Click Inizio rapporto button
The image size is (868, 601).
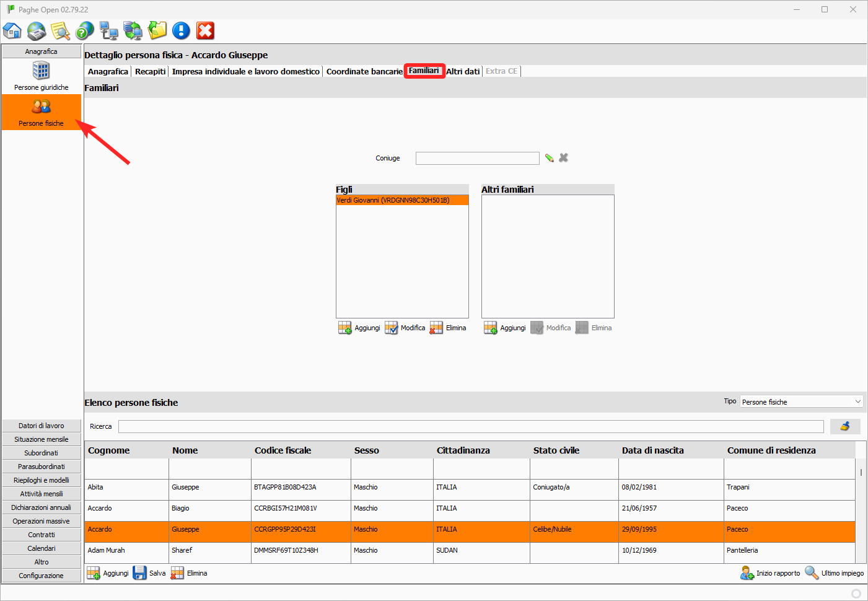tap(770, 573)
